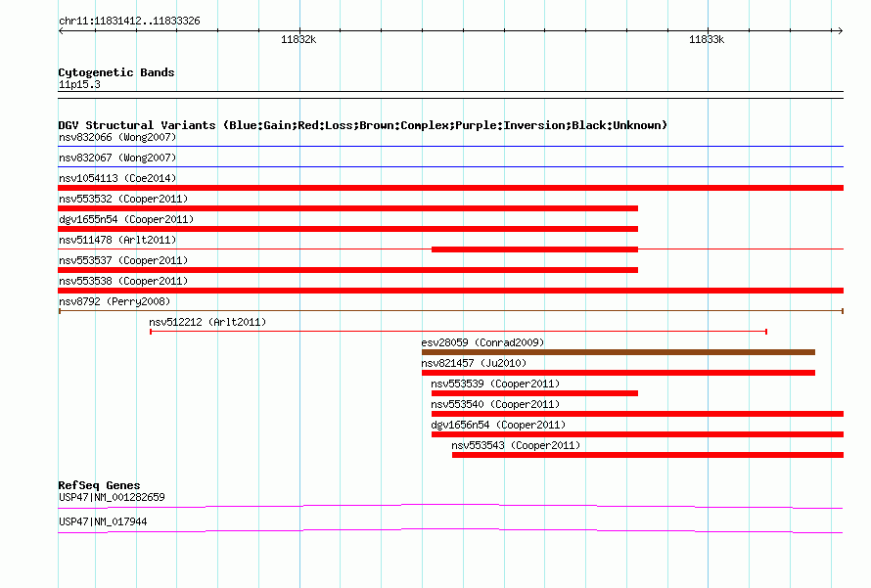The width and height of the screenshot is (871, 588).
Task: Open the USP47|NM_001282659 transcript label
Action: pos(112,497)
